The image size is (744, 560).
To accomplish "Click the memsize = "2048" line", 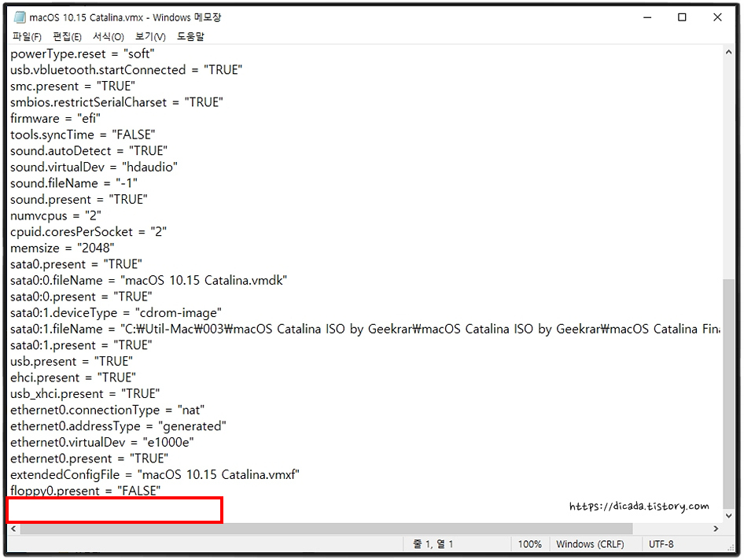I will (x=62, y=248).
